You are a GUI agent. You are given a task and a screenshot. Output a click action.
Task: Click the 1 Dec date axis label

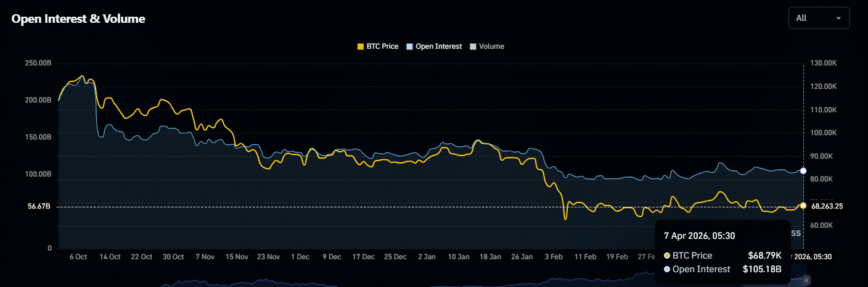pos(300,257)
